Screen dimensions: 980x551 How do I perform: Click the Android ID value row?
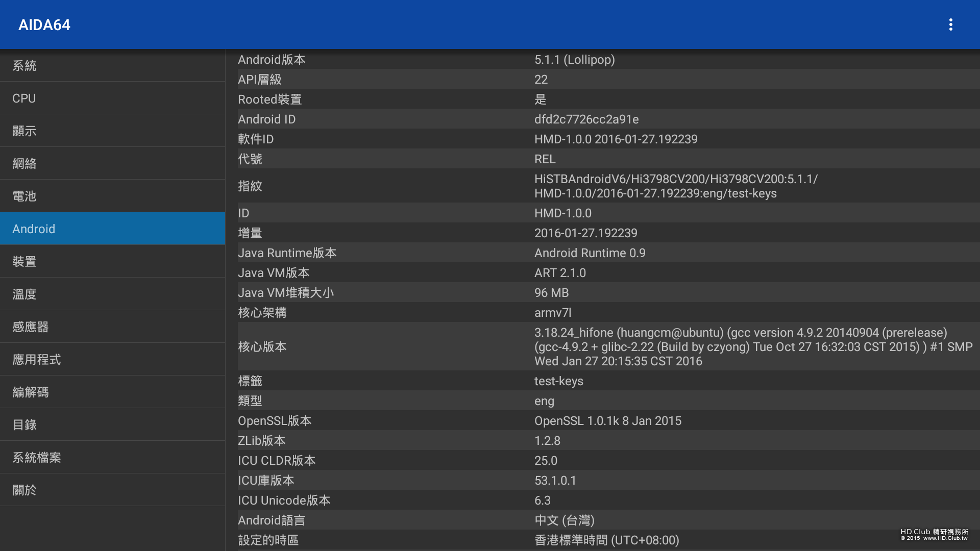[x=586, y=119]
